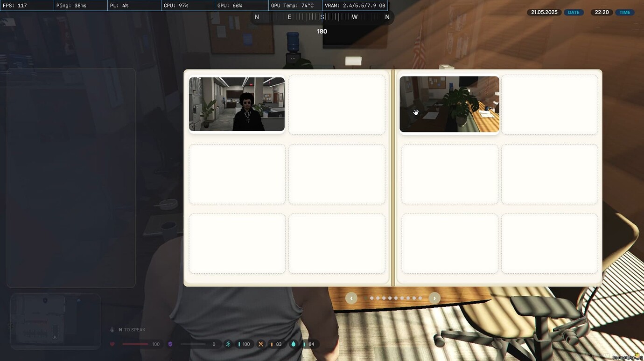Open the office plant photo thumbnail
The image size is (644, 361).
pos(449,104)
